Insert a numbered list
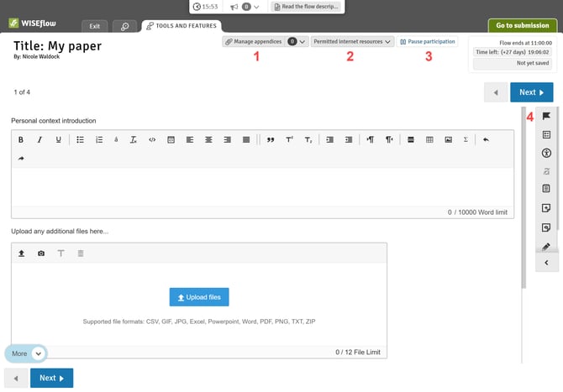This screenshot has height=392, width=563. 99,140
